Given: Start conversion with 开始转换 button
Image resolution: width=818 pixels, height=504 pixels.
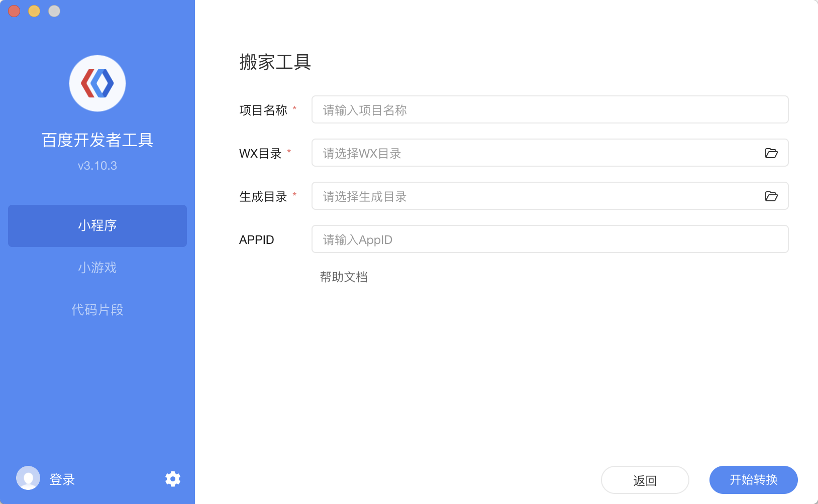Looking at the screenshot, I should tap(753, 480).
